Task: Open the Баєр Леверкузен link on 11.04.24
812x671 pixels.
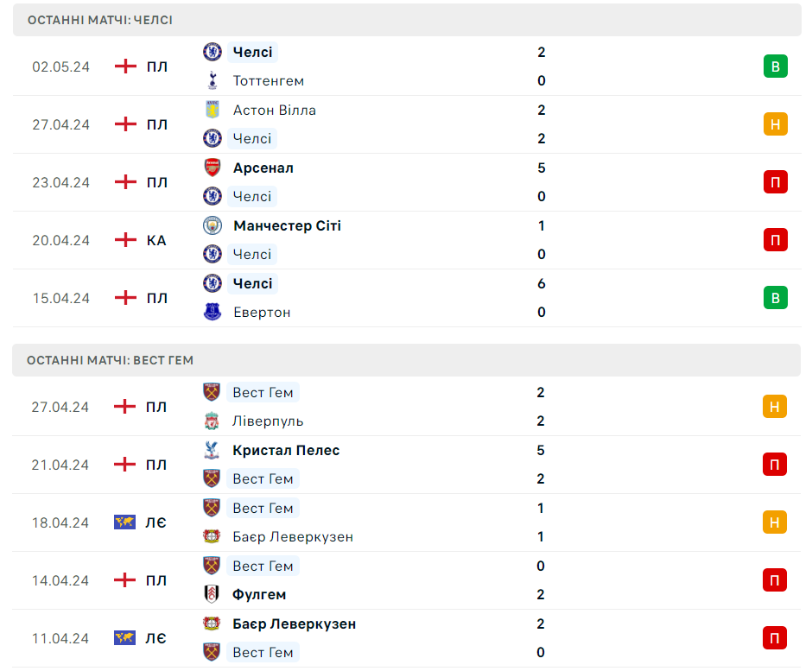Action: (295, 624)
